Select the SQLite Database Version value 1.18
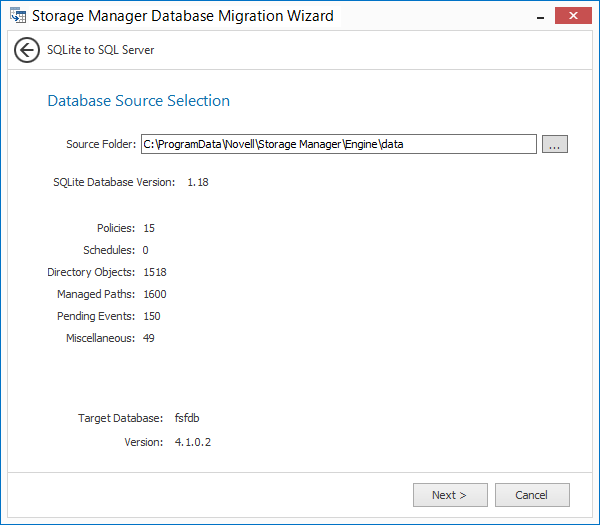The height and width of the screenshot is (527, 602). pyautogui.click(x=198, y=182)
